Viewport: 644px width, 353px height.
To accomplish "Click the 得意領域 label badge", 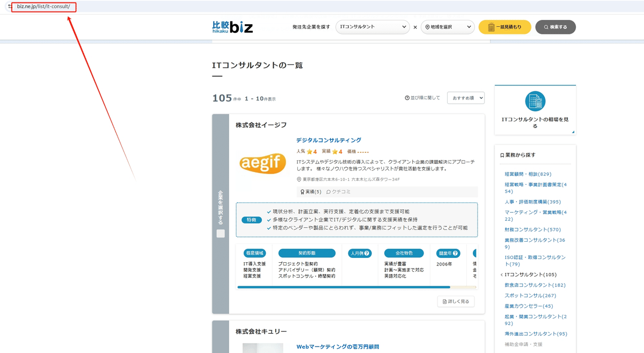I will pos(254,253).
